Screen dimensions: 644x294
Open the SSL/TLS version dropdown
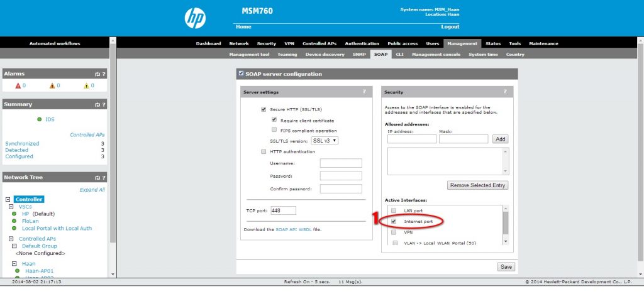pos(325,140)
